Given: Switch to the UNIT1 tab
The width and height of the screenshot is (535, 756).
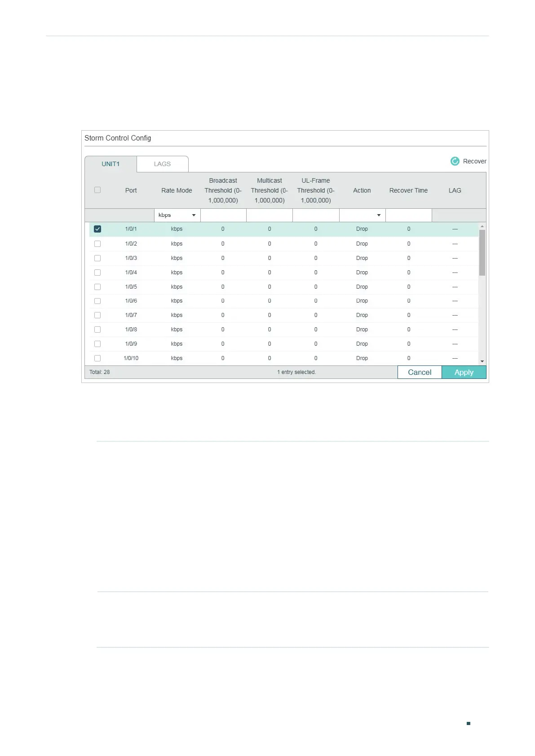Looking at the screenshot, I should [x=111, y=164].
